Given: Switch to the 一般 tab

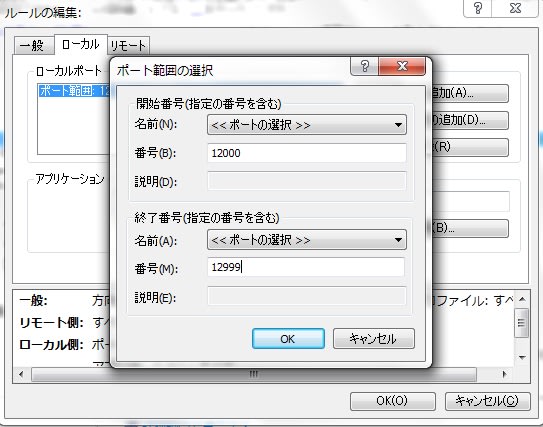Looking at the screenshot, I should (34, 45).
